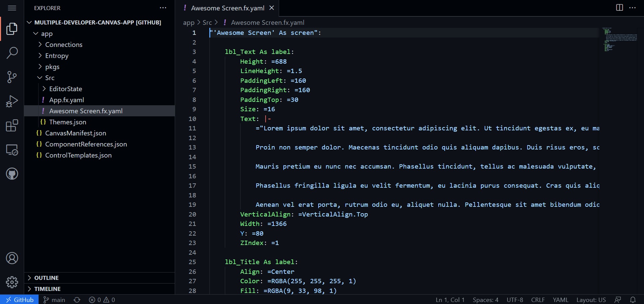Screen dimensions: 644x304
Task: Open the Search panel
Action: (x=12, y=53)
